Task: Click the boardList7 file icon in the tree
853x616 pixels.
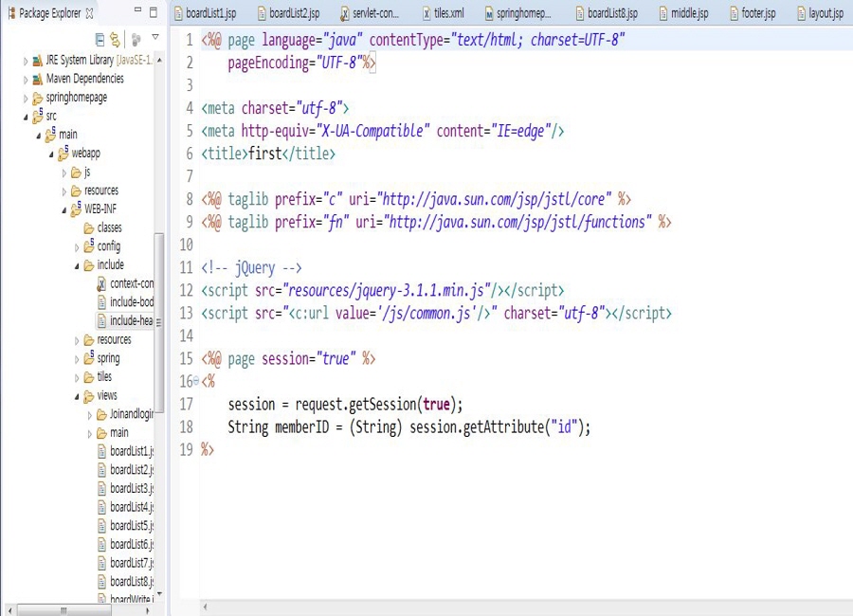Action: pyautogui.click(x=101, y=563)
